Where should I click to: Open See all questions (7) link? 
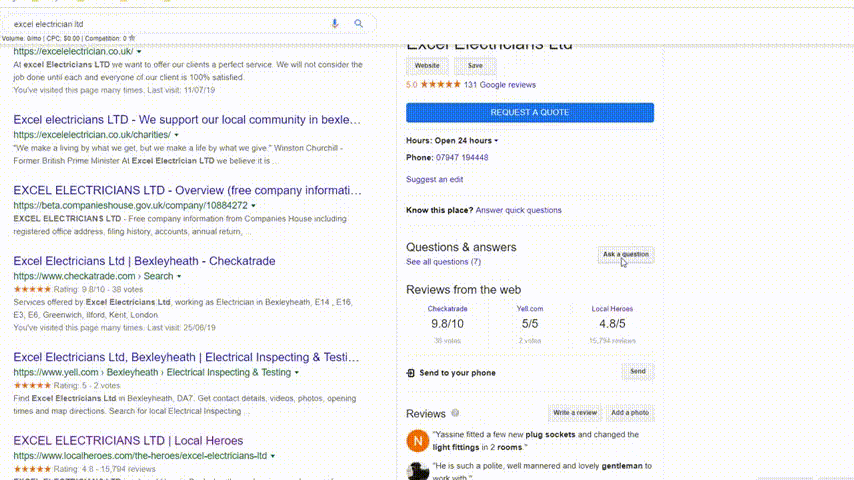tap(443, 262)
